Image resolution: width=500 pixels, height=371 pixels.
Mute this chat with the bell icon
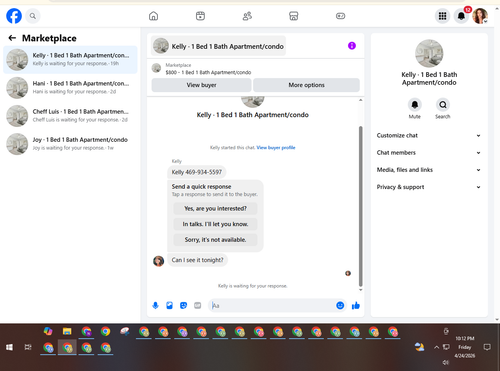415,105
